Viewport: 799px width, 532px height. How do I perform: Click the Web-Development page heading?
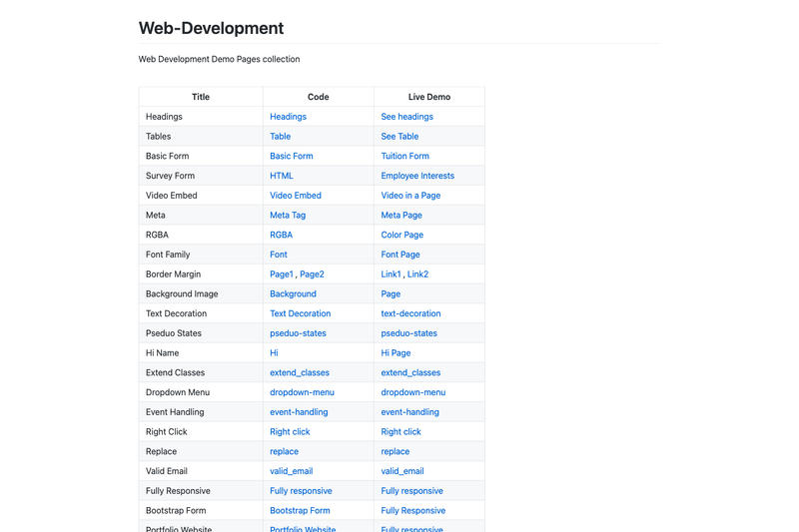[211, 28]
